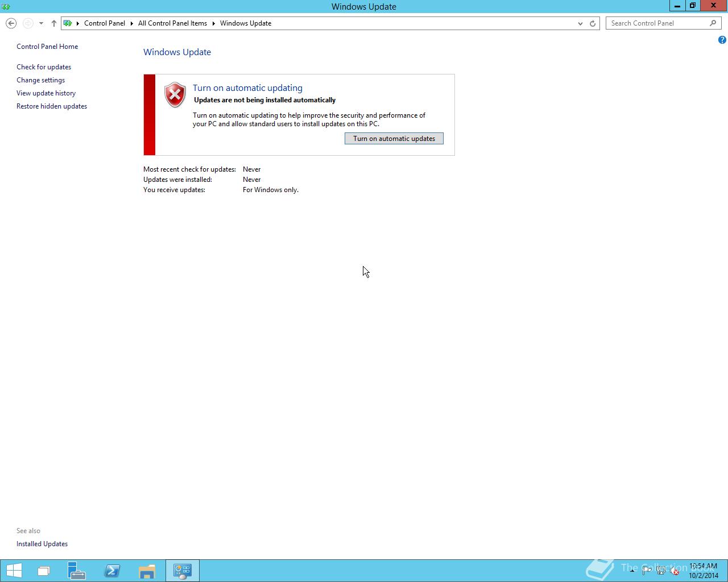728x582 pixels.
Task: Open Windows PowerShell from taskbar
Action: click(x=112, y=571)
